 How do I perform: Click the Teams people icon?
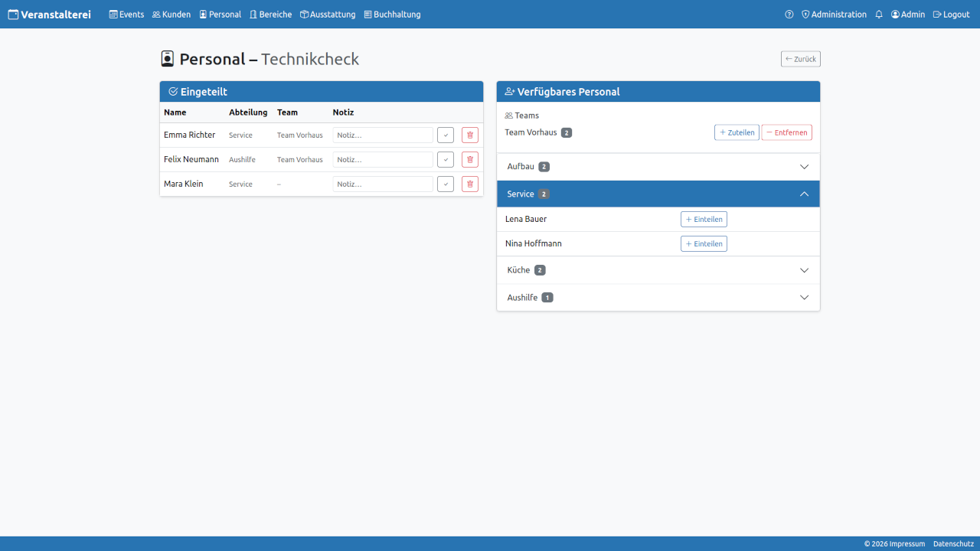click(509, 116)
